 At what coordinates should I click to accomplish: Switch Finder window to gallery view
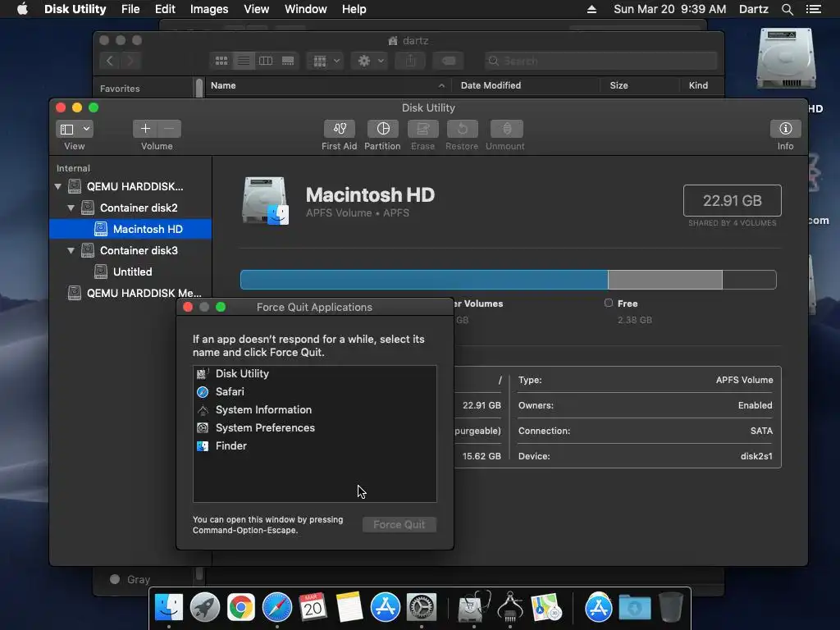tap(288, 61)
